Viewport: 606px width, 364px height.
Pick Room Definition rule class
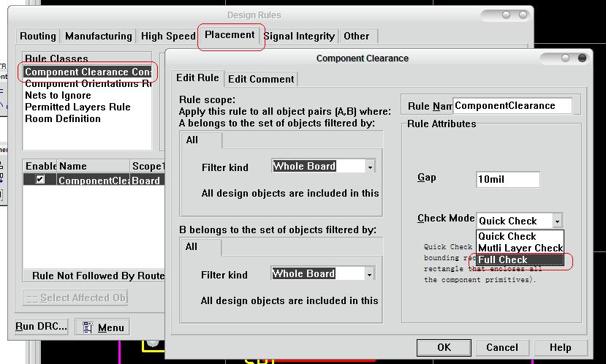point(63,118)
